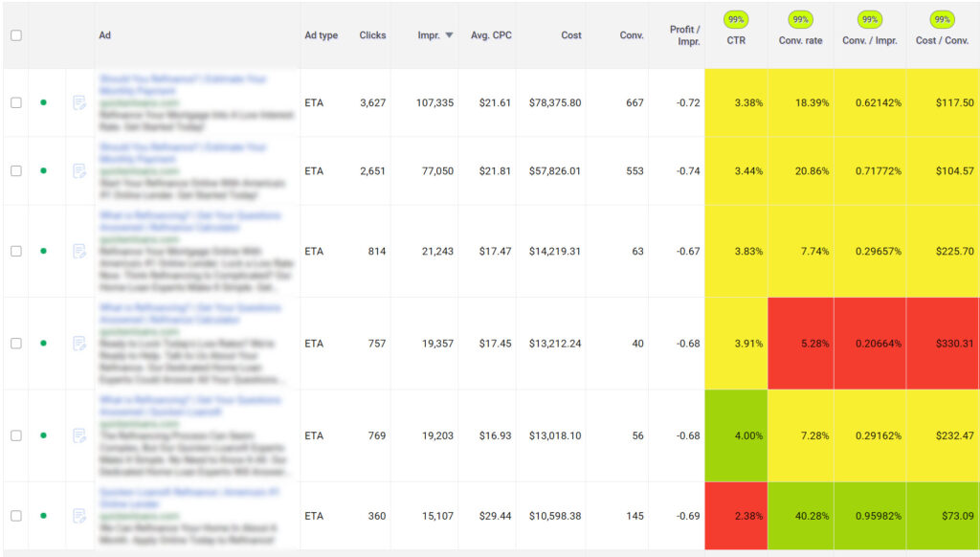Click the edit ad icon in the 2,651 clicks row

click(79, 171)
